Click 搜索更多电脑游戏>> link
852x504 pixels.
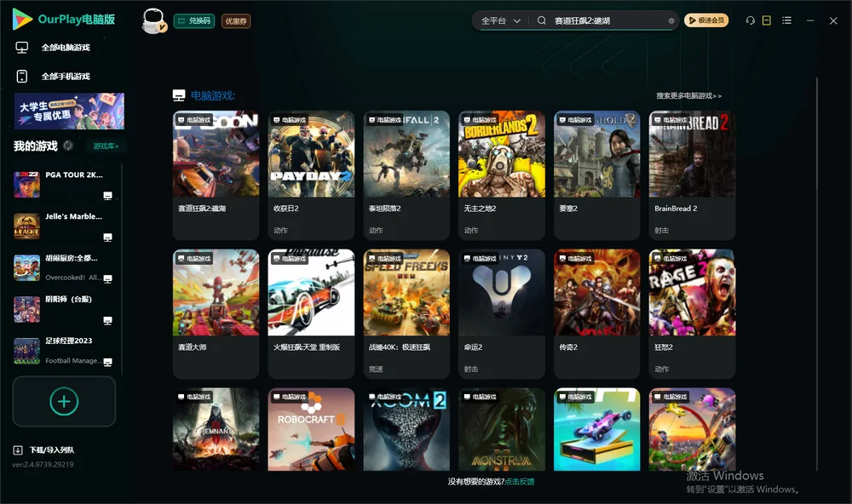tap(689, 95)
